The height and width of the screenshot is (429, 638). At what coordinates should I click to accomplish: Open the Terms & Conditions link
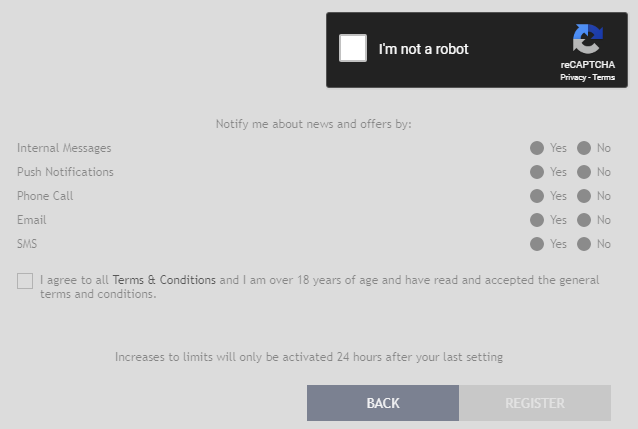pyautogui.click(x=164, y=280)
